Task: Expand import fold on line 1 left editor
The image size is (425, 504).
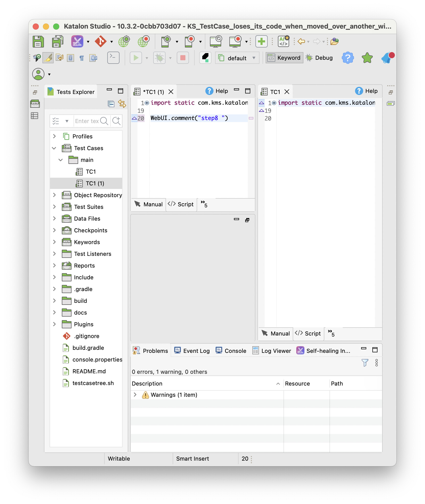Action: (147, 103)
